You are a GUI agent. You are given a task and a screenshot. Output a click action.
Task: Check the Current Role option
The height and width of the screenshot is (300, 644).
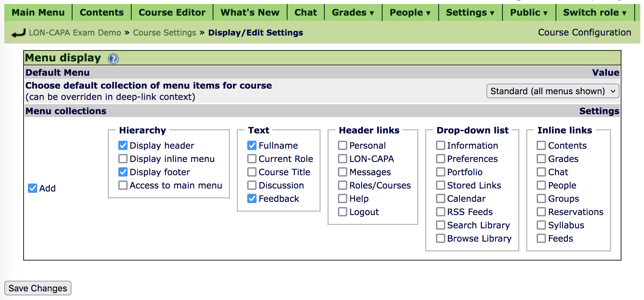pyautogui.click(x=252, y=159)
